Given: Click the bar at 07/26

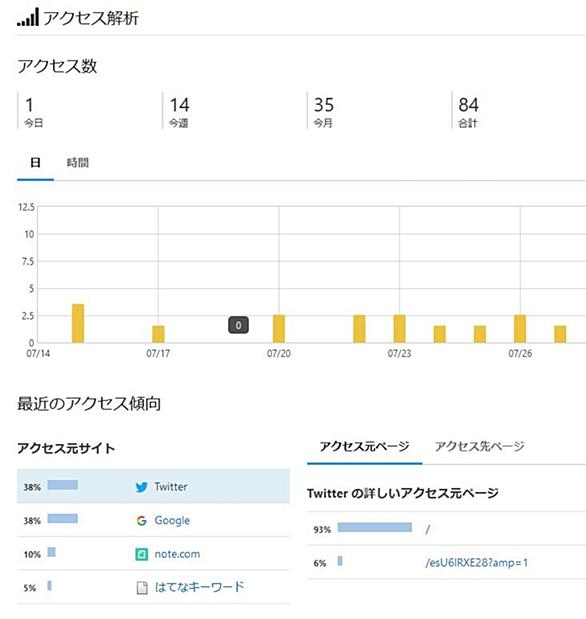Looking at the screenshot, I should [x=520, y=329].
